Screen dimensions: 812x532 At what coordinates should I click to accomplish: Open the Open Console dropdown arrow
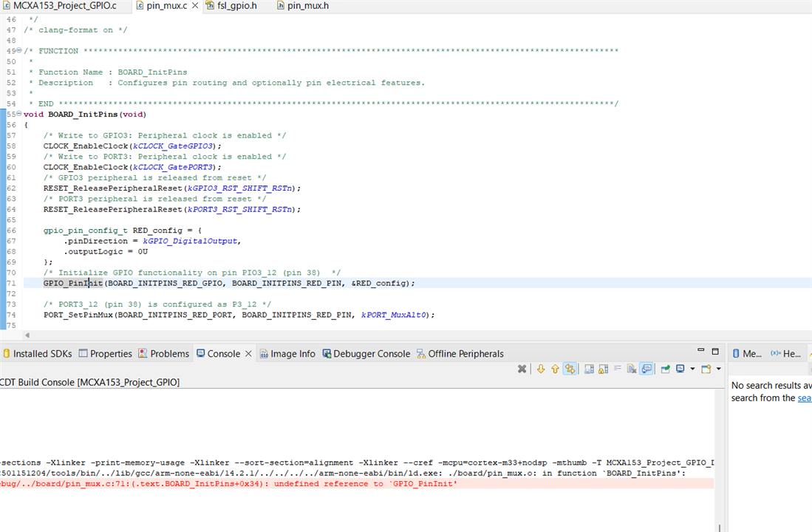point(718,369)
